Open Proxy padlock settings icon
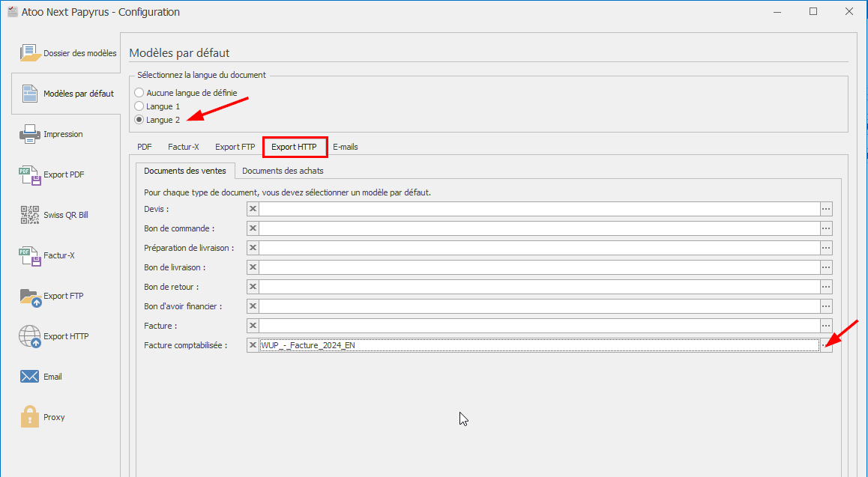The image size is (868, 477). pyautogui.click(x=29, y=417)
